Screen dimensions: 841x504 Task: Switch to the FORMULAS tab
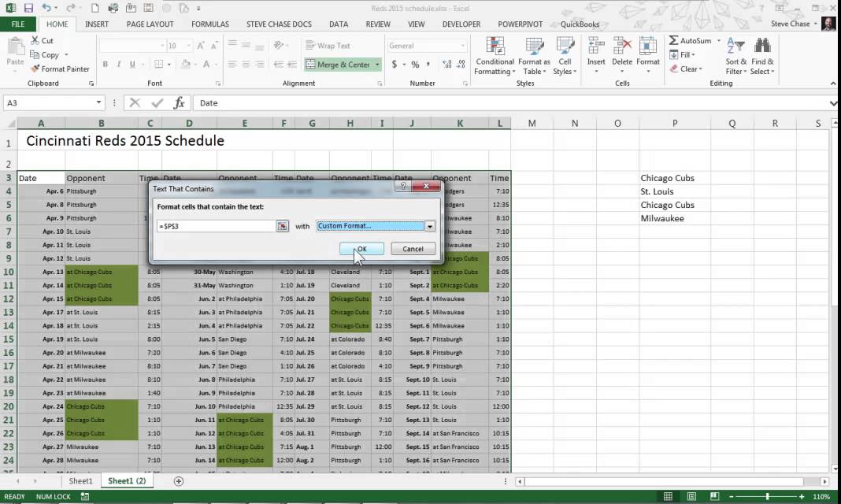pyautogui.click(x=209, y=24)
